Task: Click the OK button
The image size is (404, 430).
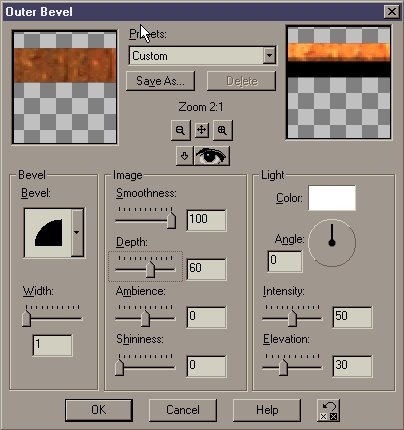Action: tap(99, 410)
